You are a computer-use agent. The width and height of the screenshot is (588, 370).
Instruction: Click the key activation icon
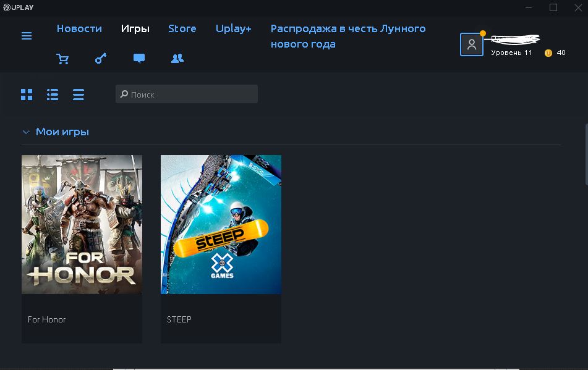[x=101, y=58]
